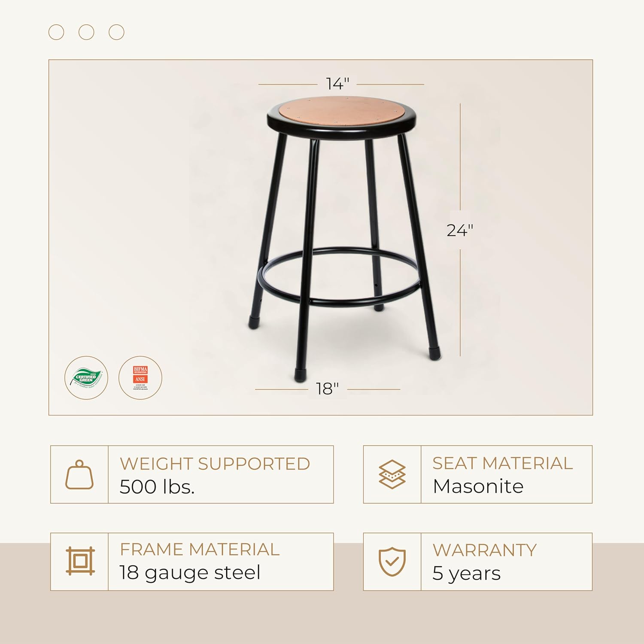Image resolution: width=644 pixels, height=644 pixels.
Task: Click the 18" base width label
Action: point(327,389)
